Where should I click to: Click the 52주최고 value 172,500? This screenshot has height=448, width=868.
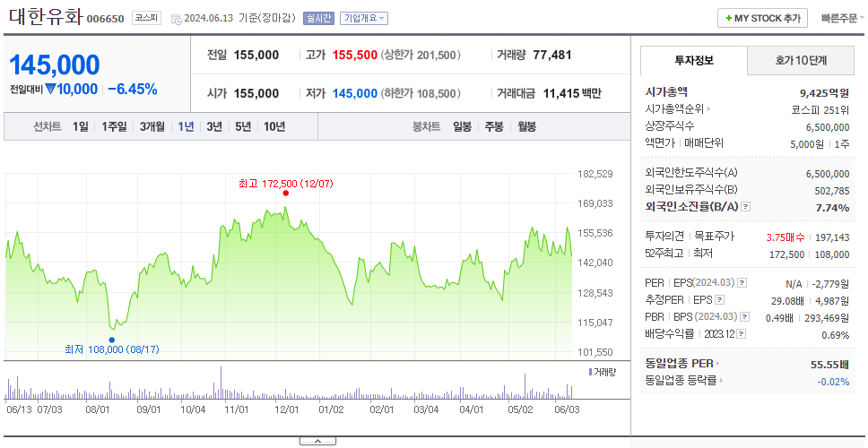point(788,254)
